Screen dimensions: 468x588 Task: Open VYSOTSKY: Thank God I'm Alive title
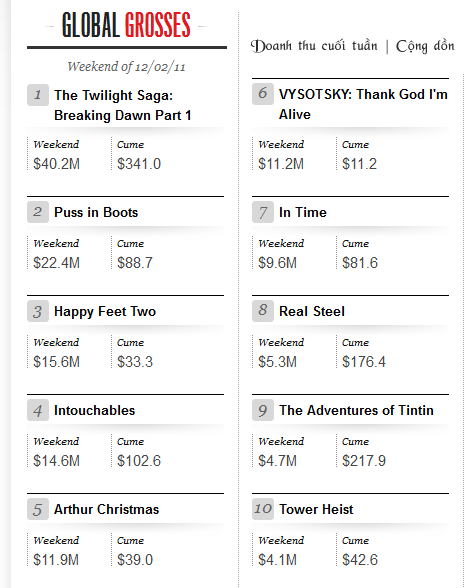(363, 104)
